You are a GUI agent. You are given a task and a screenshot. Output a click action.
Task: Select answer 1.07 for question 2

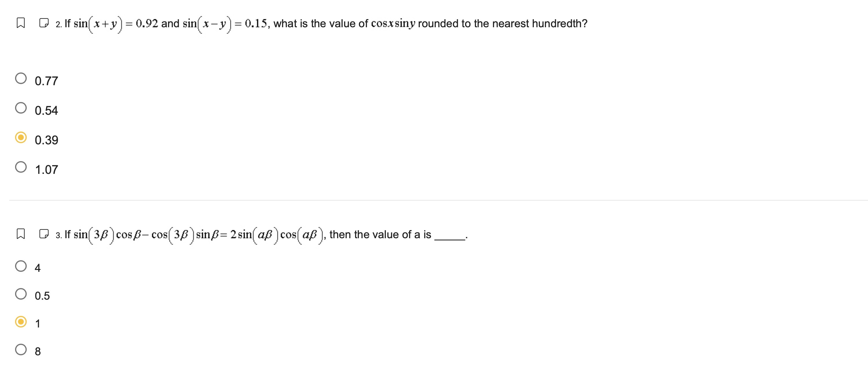pos(21,168)
